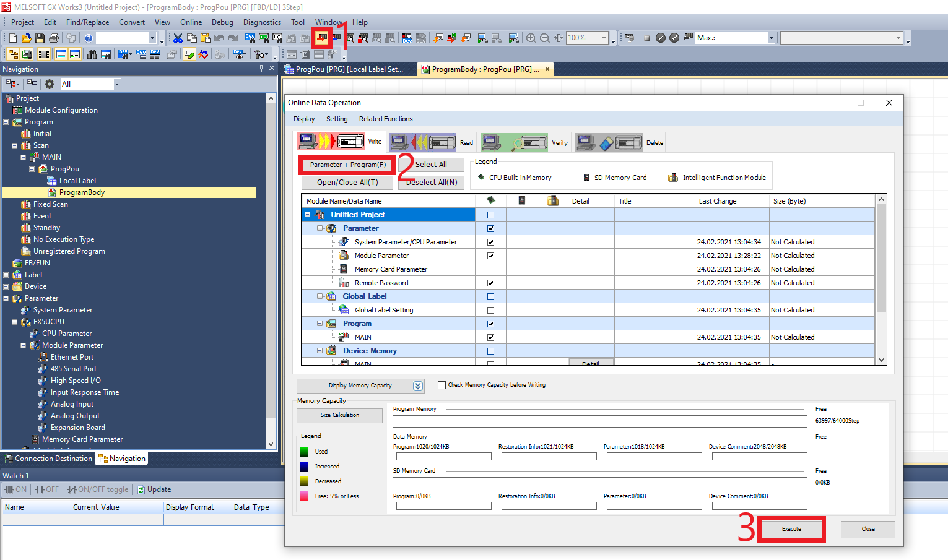Image resolution: width=948 pixels, height=560 pixels.
Task: Collapse the ProgPou node in navigation tree
Action: [x=32, y=169]
